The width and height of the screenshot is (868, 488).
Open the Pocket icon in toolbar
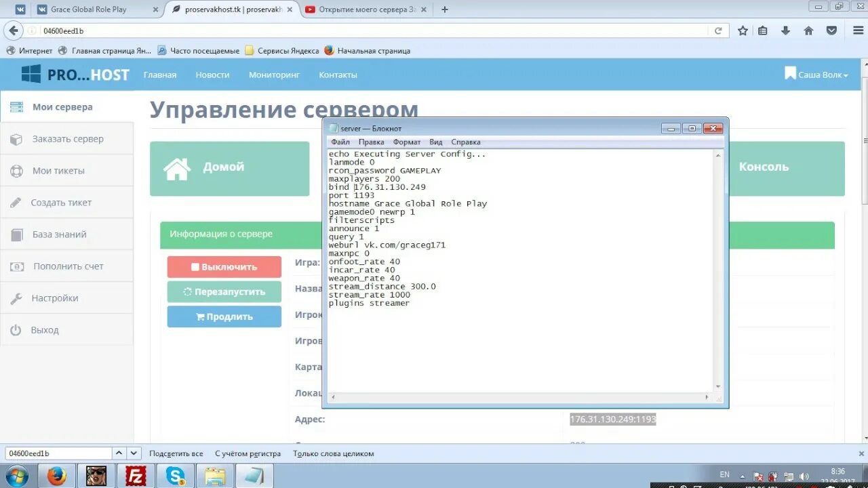(x=831, y=30)
